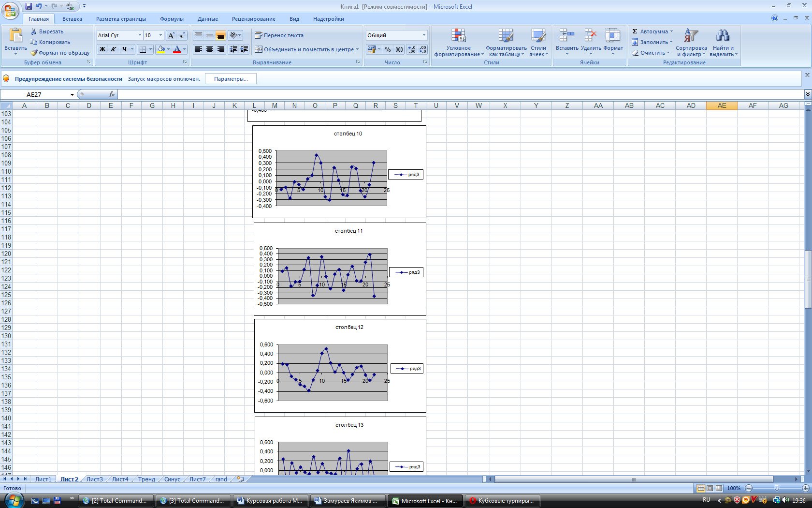Open the Вставка ribbon tab
Image resolution: width=812 pixels, height=508 pixels.
pos(72,19)
